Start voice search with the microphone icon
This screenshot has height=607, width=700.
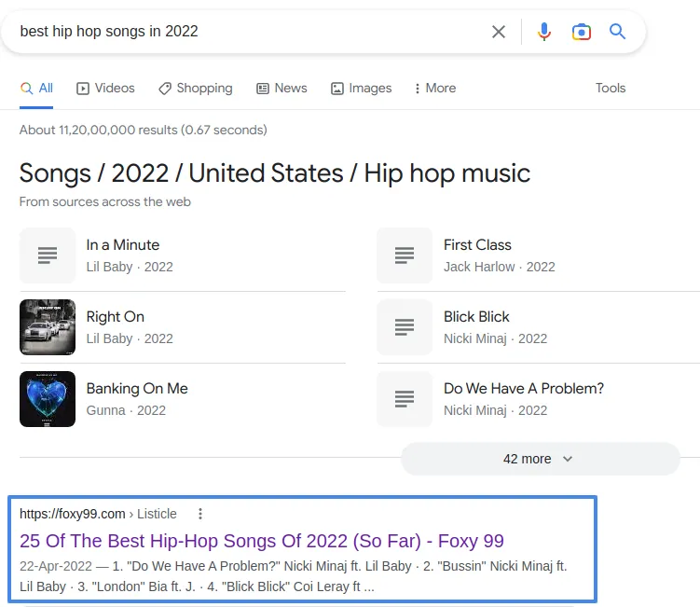click(543, 32)
